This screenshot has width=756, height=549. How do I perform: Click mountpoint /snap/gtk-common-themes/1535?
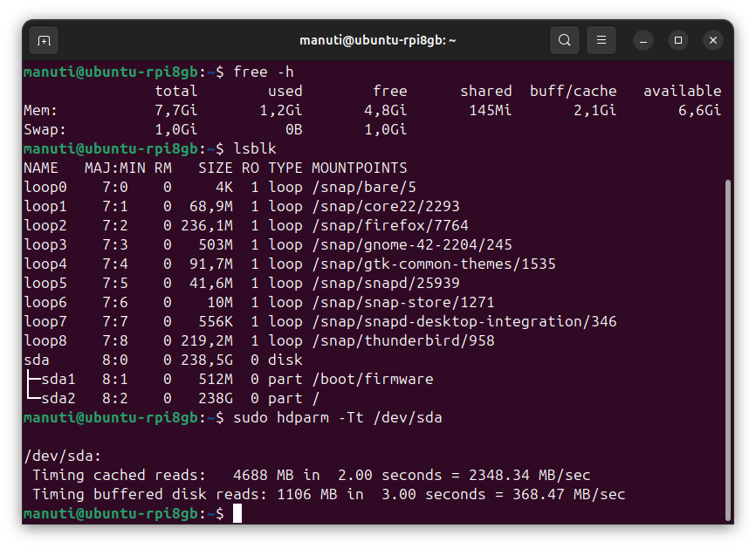[434, 264]
